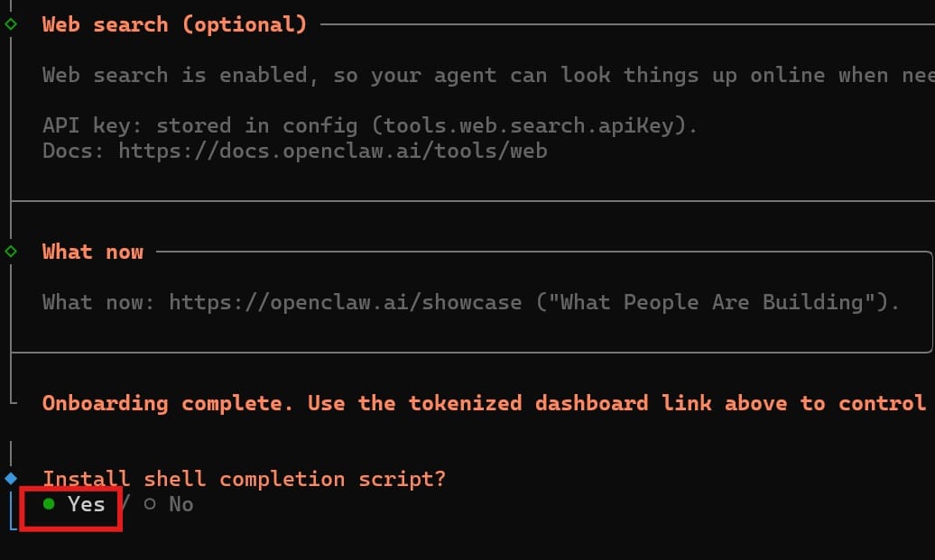Image resolution: width=935 pixels, height=560 pixels.
Task: Click the "Onboarding complete." message
Action: 168,403
